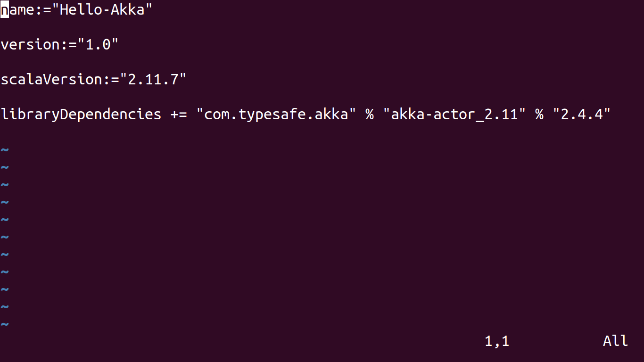644x362 pixels.
Task: Click the "2.11.7" Scala version string
Action: pyautogui.click(x=153, y=79)
